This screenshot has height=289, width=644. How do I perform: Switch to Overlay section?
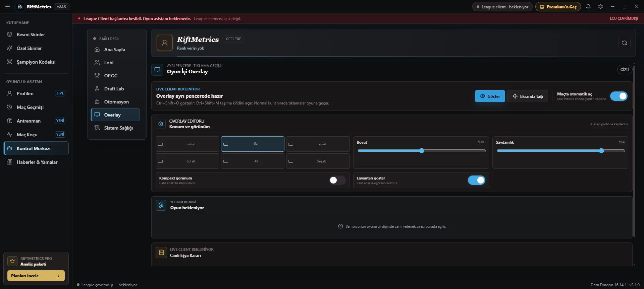tap(115, 115)
